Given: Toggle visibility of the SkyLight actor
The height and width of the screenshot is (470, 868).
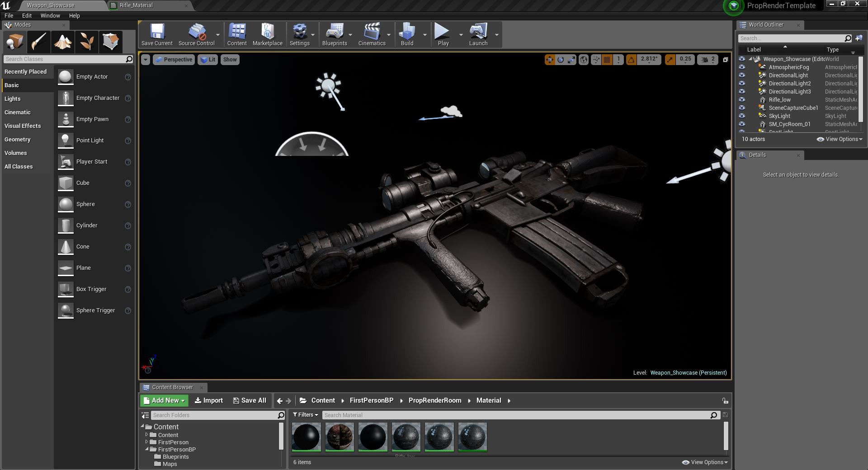Looking at the screenshot, I should click(x=742, y=116).
